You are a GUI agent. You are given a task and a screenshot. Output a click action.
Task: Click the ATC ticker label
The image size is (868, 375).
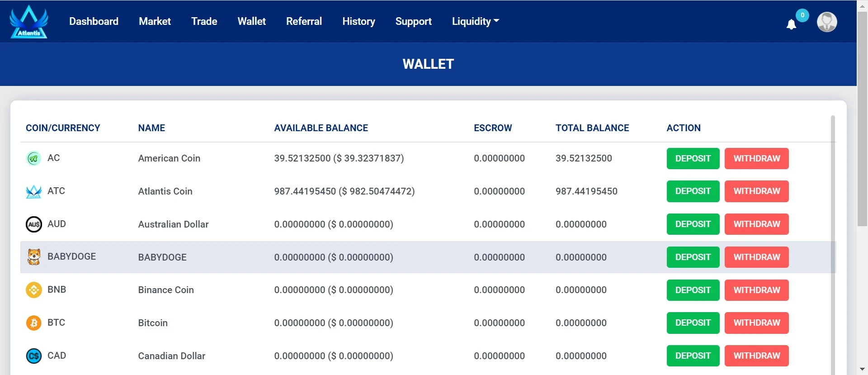click(56, 191)
